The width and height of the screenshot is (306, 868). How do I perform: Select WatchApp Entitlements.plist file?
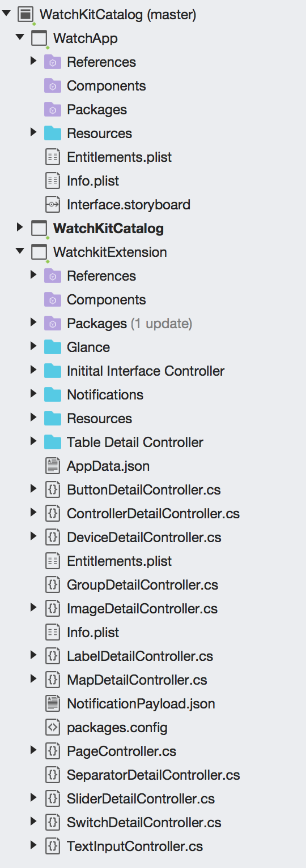[x=119, y=157]
